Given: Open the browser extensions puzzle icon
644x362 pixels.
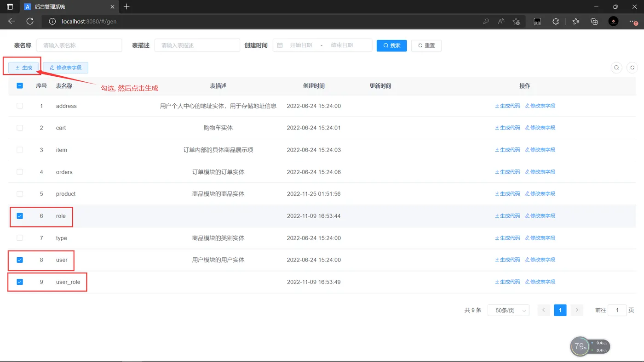Looking at the screenshot, I should [x=556, y=21].
